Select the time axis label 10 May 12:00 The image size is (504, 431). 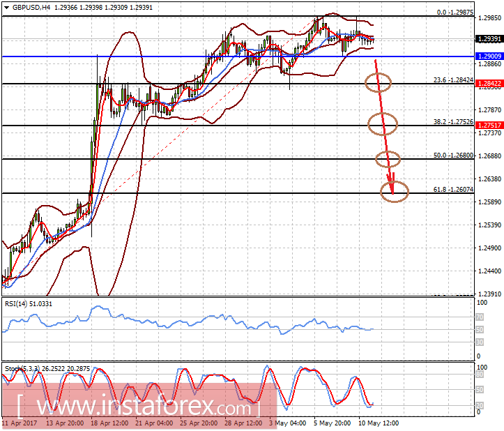pos(379,423)
